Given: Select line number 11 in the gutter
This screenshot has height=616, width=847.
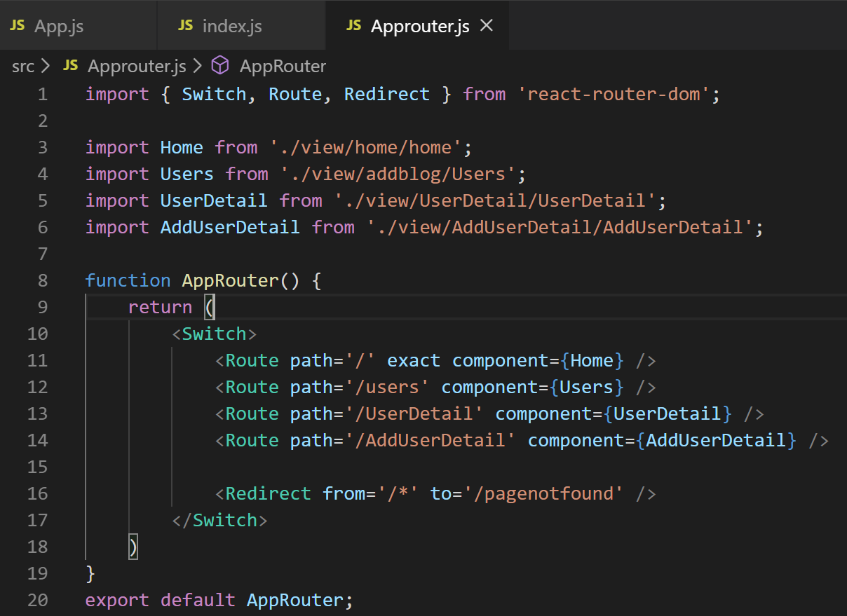Looking at the screenshot, I should coord(39,360).
